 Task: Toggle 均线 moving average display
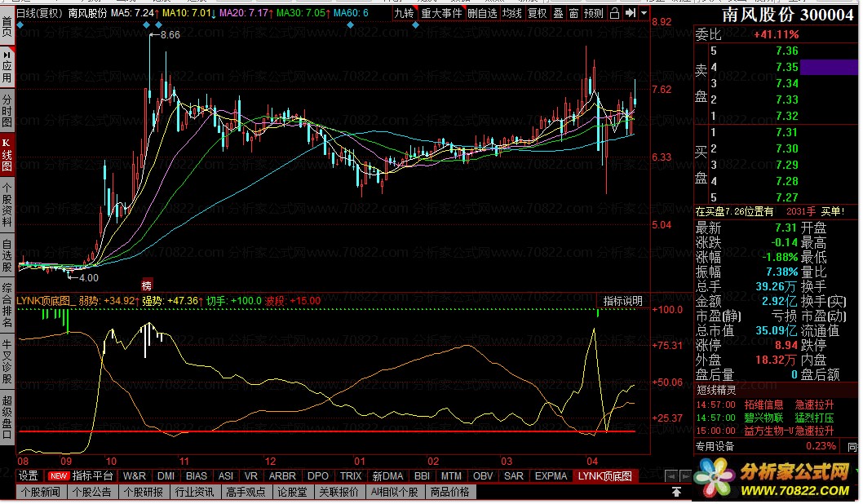(512, 13)
